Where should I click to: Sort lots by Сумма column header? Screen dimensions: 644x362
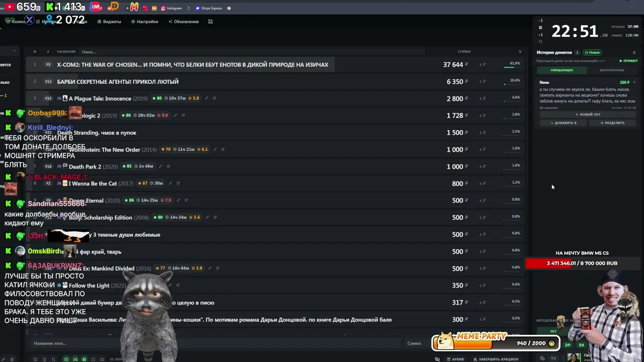pos(464,51)
